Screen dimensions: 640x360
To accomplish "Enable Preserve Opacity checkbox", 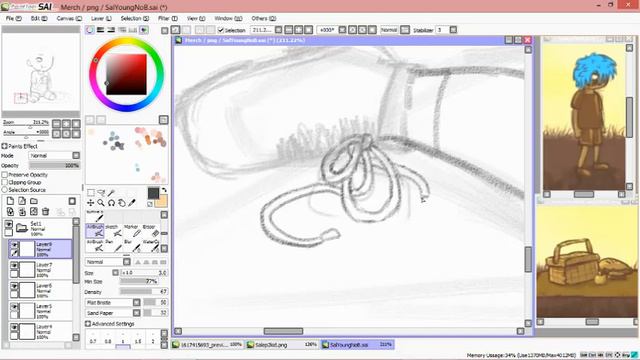I will click(4, 175).
